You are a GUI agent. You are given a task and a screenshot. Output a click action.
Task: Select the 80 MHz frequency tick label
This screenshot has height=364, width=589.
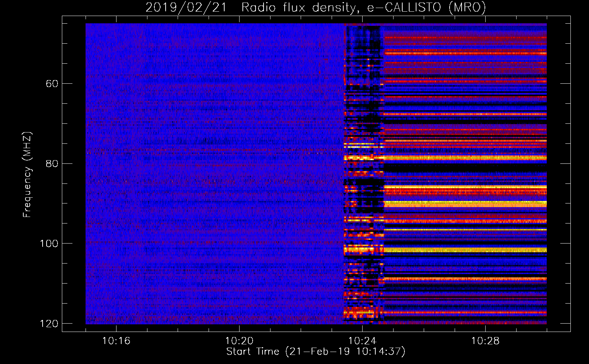tap(52, 163)
